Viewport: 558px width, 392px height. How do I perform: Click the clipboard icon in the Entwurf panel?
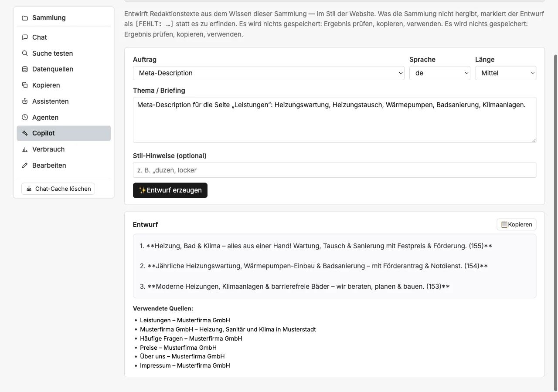click(504, 224)
